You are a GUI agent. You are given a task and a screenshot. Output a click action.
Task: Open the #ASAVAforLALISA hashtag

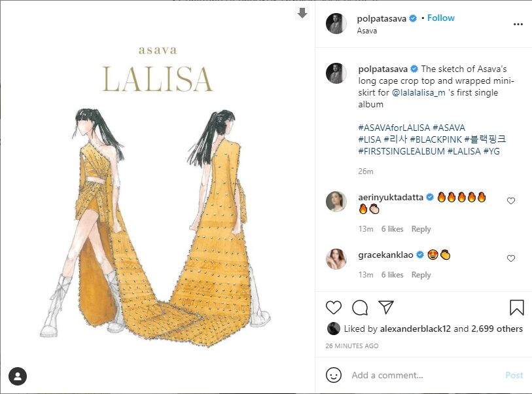[x=394, y=128]
